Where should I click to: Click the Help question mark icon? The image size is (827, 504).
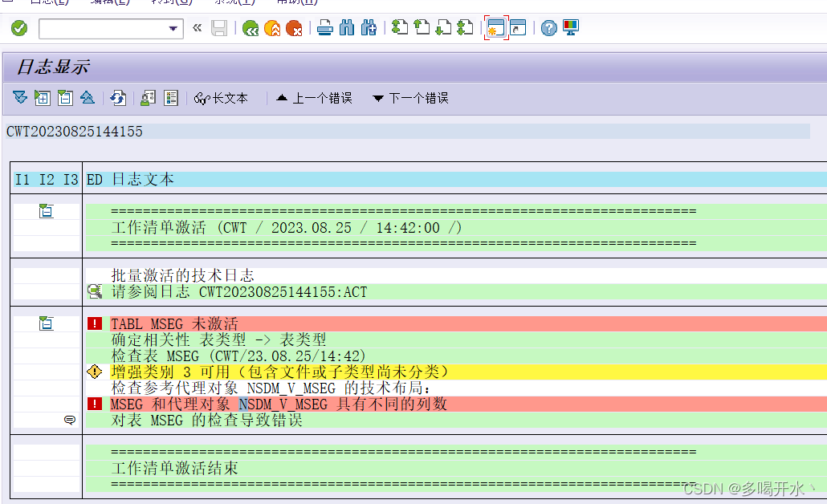(550, 27)
